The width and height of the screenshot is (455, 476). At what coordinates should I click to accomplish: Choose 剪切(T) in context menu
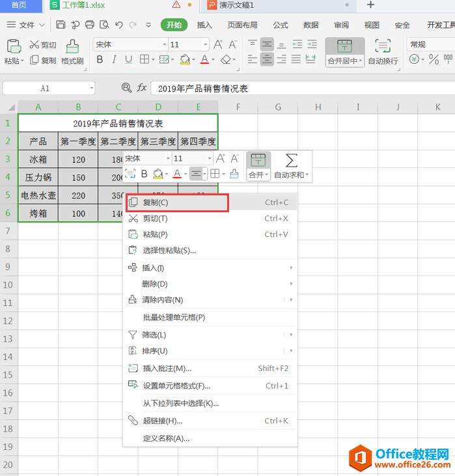tap(210, 219)
